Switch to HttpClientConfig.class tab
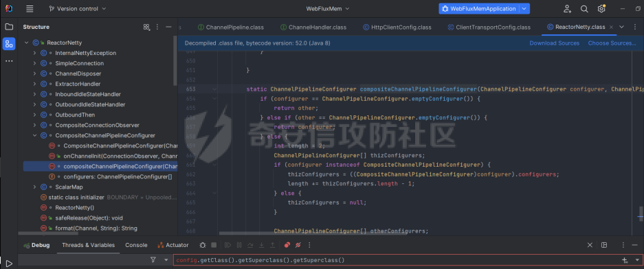 pyautogui.click(x=397, y=27)
